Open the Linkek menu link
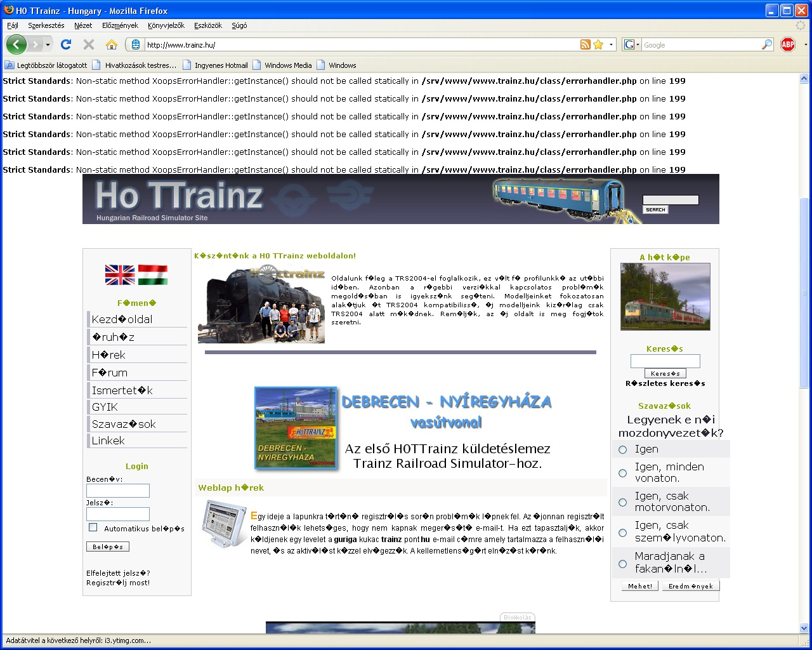 pyautogui.click(x=108, y=441)
